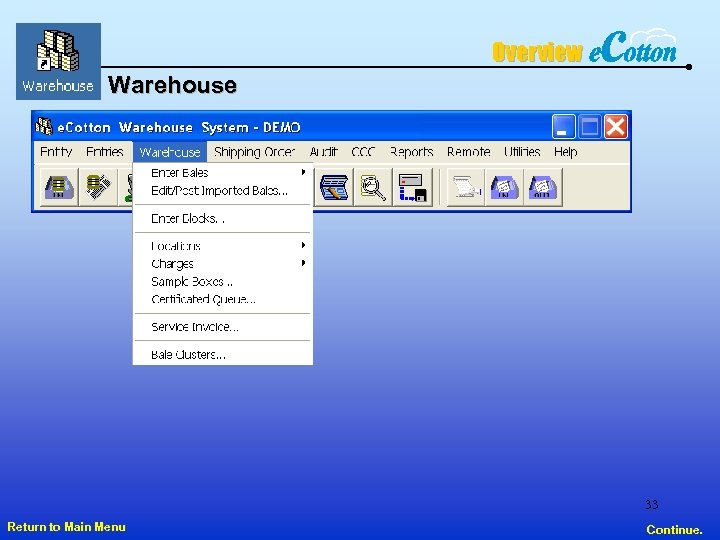This screenshot has width=720, height=540.
Task: Click the blue open-book with pen toolbar icon
Action: point(334,187)
